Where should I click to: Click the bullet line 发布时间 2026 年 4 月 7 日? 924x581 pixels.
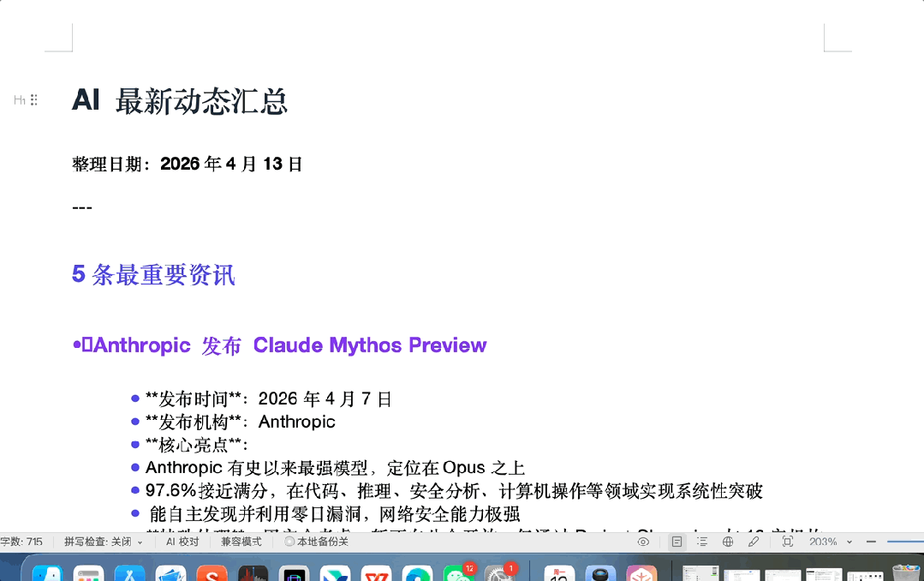click(x=268, y=399)
